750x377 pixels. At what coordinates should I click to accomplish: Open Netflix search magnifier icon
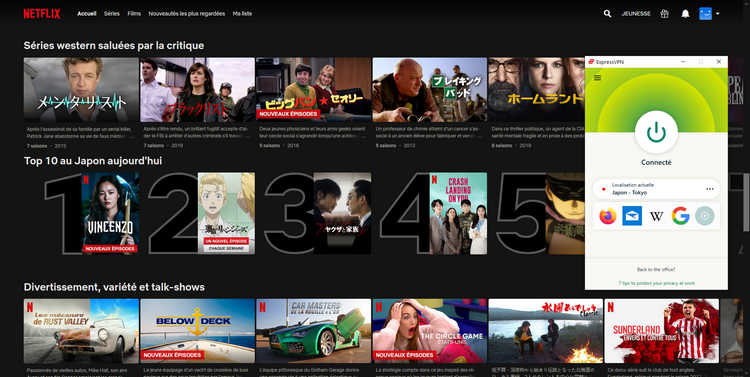(607, 14)
